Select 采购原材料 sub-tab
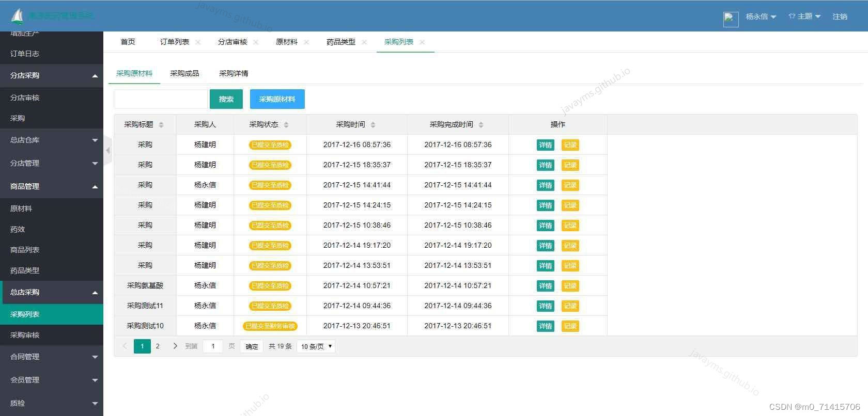The width and height of the screenshot is (868, 416). tap(134, 73)
